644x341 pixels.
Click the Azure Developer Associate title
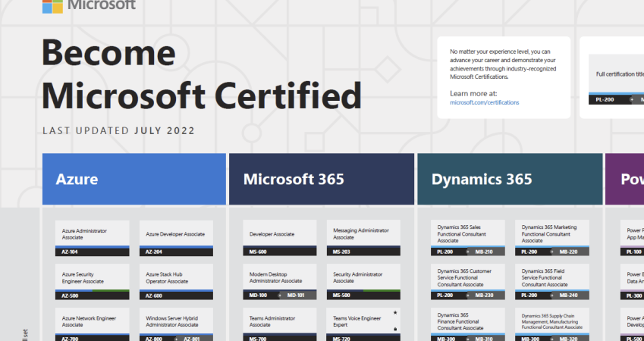(x=175, y=234)
